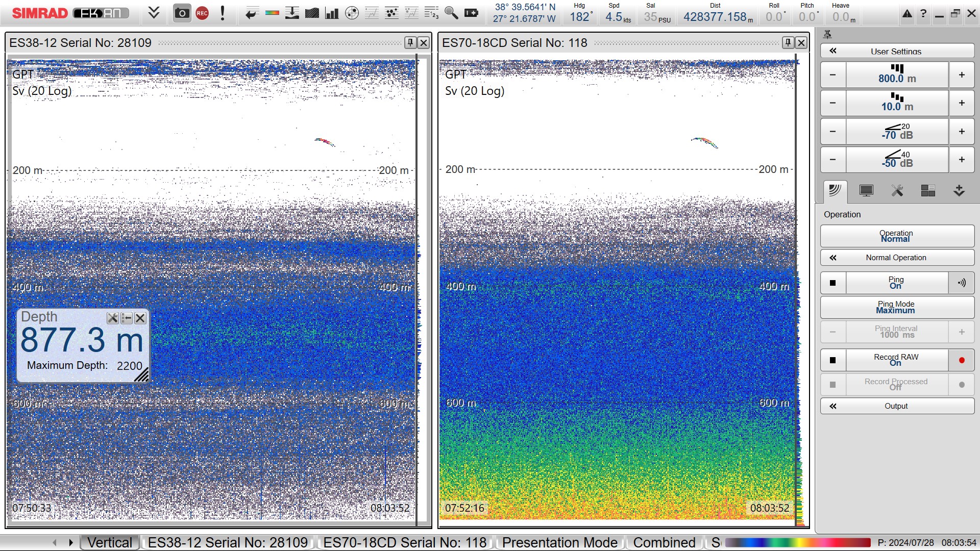Click the red REC record button
The width and height of the screenshot is (980, 551).
point(202,13)
